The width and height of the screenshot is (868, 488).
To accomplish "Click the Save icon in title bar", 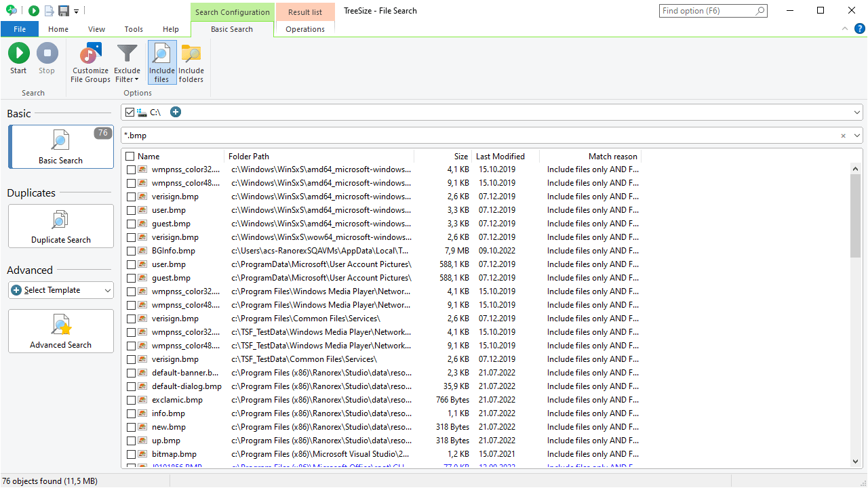I will click(64, 11).
